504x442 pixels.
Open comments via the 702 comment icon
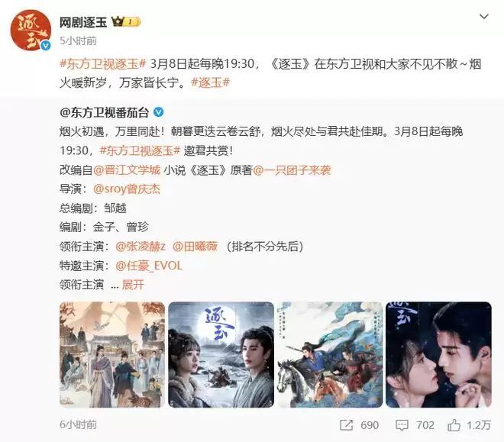(402, 425)
